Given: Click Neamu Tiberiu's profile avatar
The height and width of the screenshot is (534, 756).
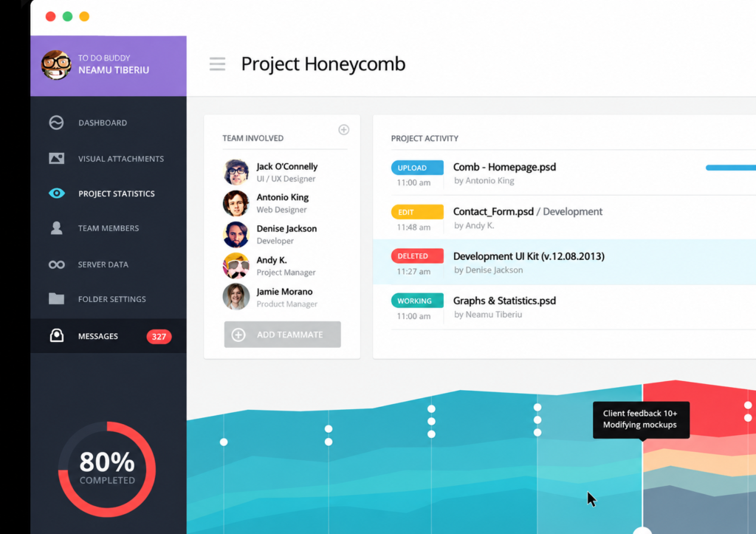Looking at the screenshot, I should pos(56,65).
